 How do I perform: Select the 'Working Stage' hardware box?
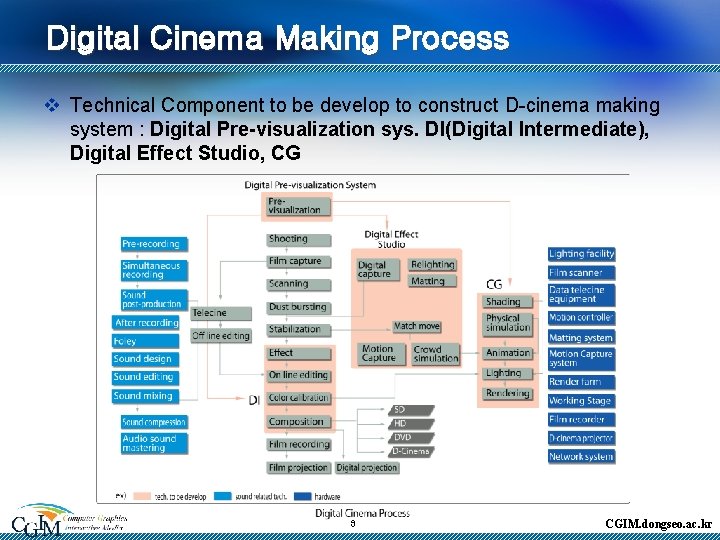581,401
